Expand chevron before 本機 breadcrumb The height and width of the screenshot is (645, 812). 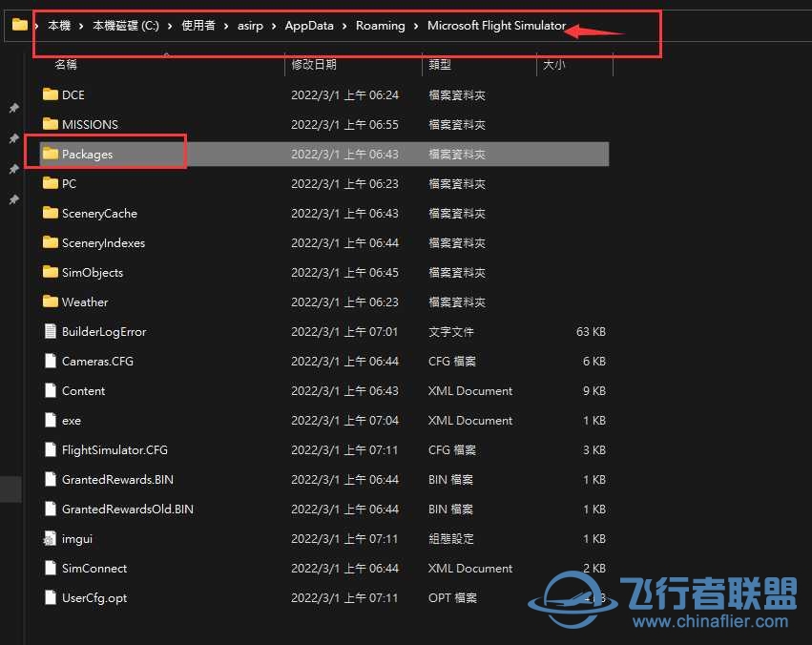coord(37,26)
